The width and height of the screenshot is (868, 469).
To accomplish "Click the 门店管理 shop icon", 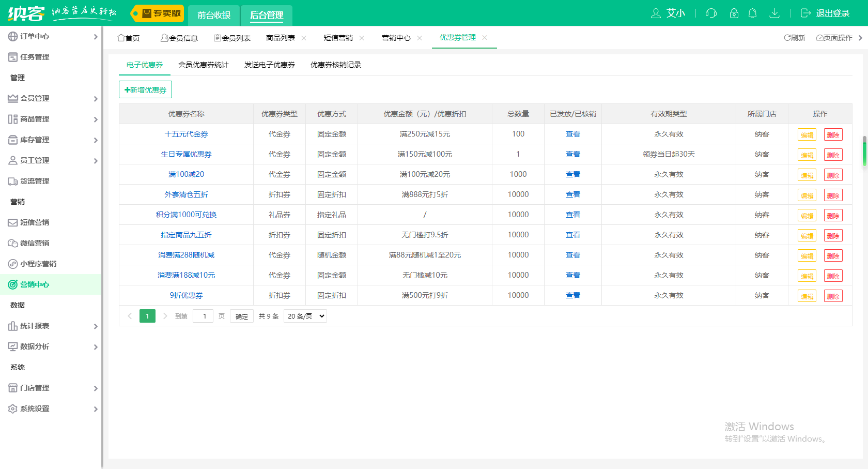I will point(13,388).
